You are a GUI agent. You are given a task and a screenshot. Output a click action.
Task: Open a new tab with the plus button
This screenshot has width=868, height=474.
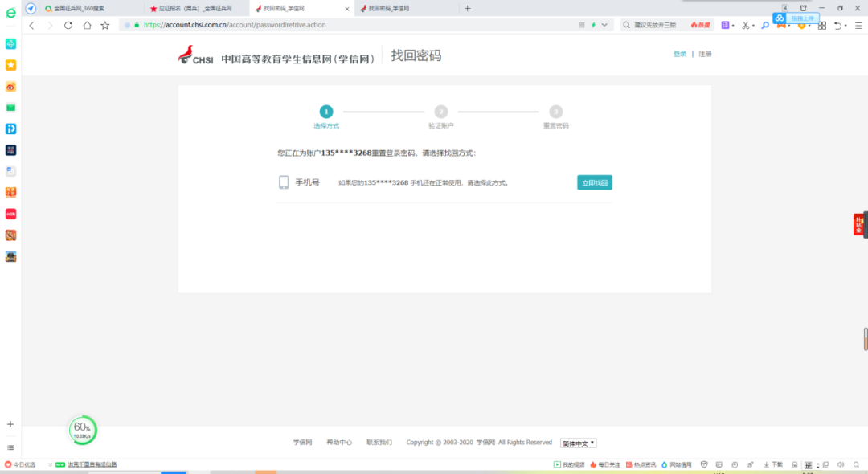468,8
